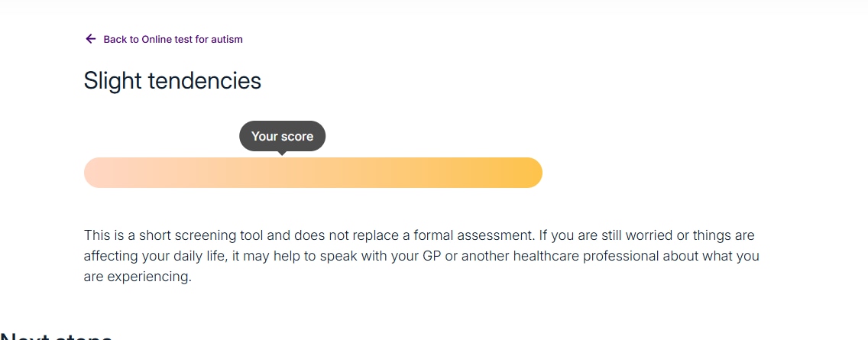Click the pale pink left end of score bar
The height and width of the screenshot is (340, 868).
pyautogui.click(x=97, y=173)
